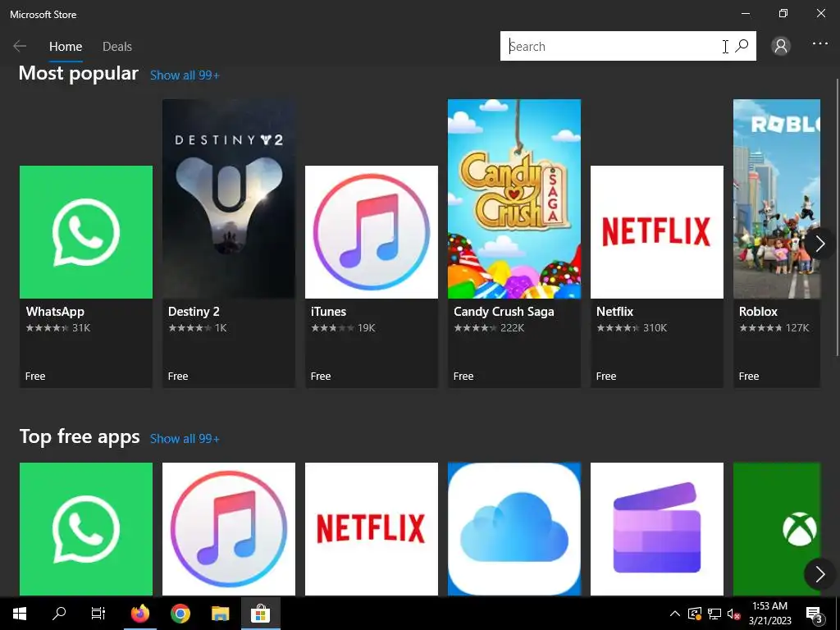
Task: Show hidden system tray icons
Action: (675, 614)
